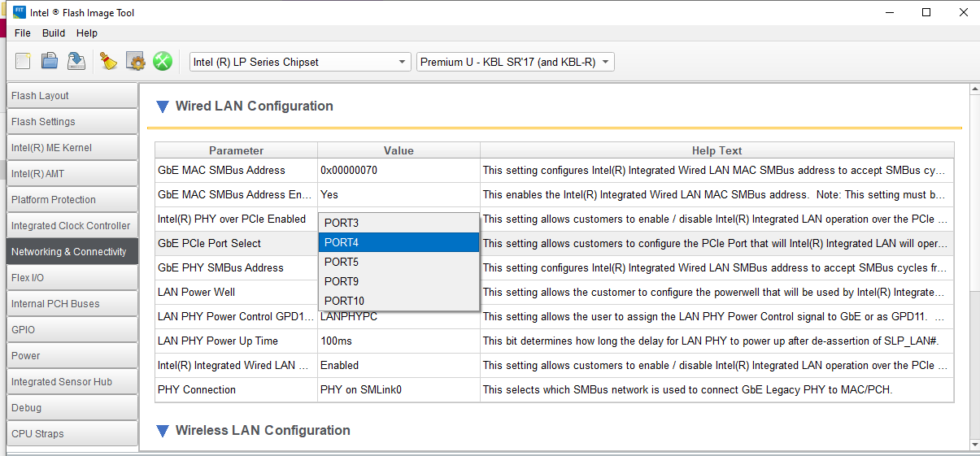This screenshot has height=456, width=980.
Task: Open the CPU Straps tab
Action: pos(72,434)
